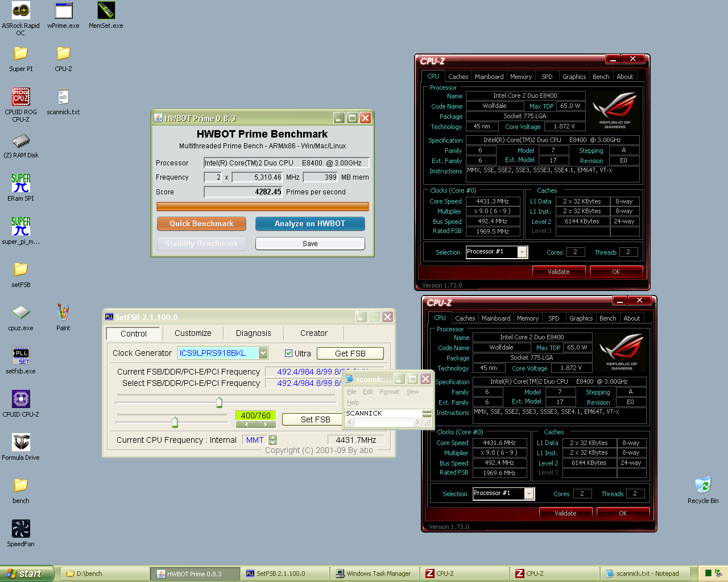Toggle the Ultra checkbox in SetFSB
Screen dimensions: 728x582
pyautogui.click(x=288, y=354)
